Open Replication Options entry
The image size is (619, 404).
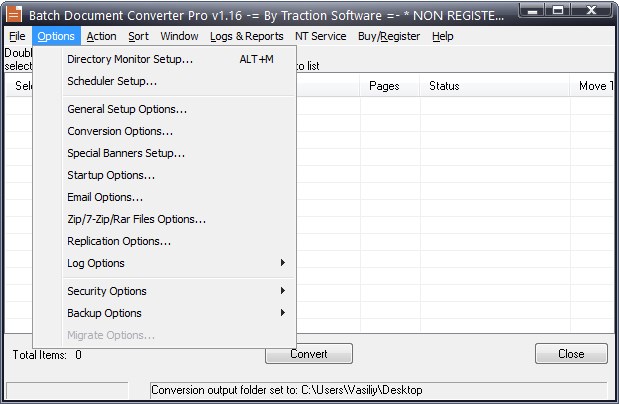click(119, 241)
